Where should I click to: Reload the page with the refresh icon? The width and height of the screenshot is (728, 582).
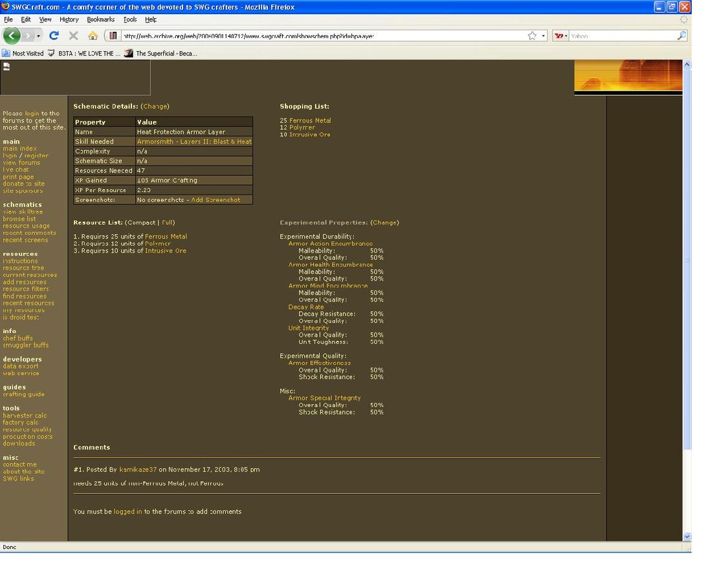pyautogui.click(x=54, y=36)
